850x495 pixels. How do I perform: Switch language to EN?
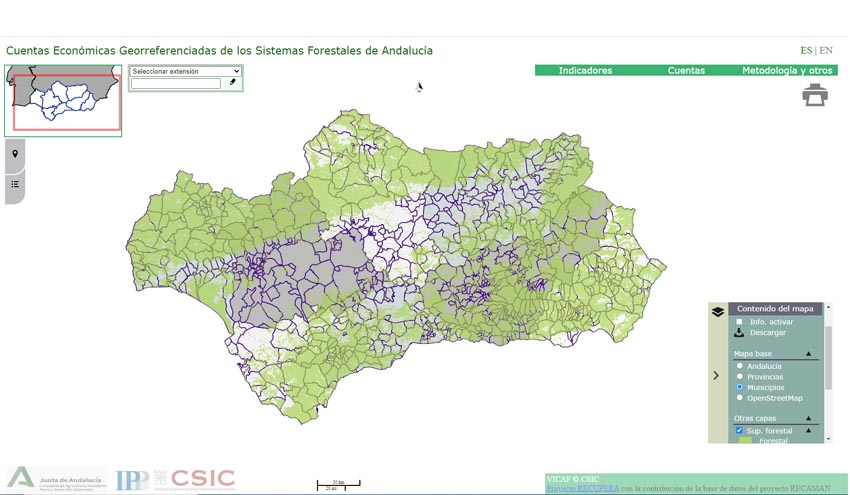click(x=826, y=50)
